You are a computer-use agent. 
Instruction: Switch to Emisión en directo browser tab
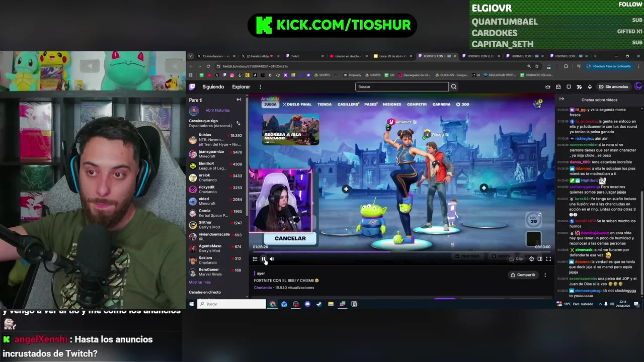click(x=347, y=56)
